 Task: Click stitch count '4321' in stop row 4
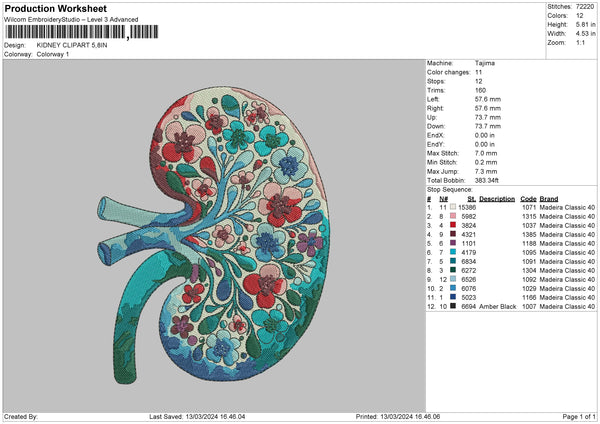469,234
